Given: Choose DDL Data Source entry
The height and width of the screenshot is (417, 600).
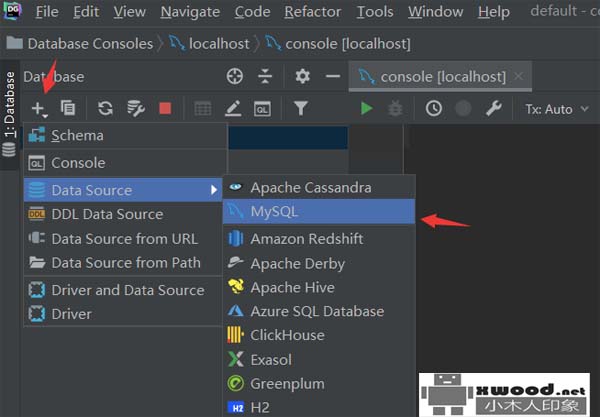Looking at the screenshot, I should pyautogui.click(x=123, y=214).
